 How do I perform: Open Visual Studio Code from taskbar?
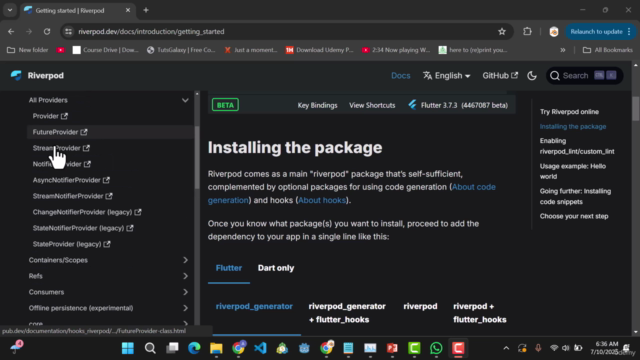(x=260, y=348)
